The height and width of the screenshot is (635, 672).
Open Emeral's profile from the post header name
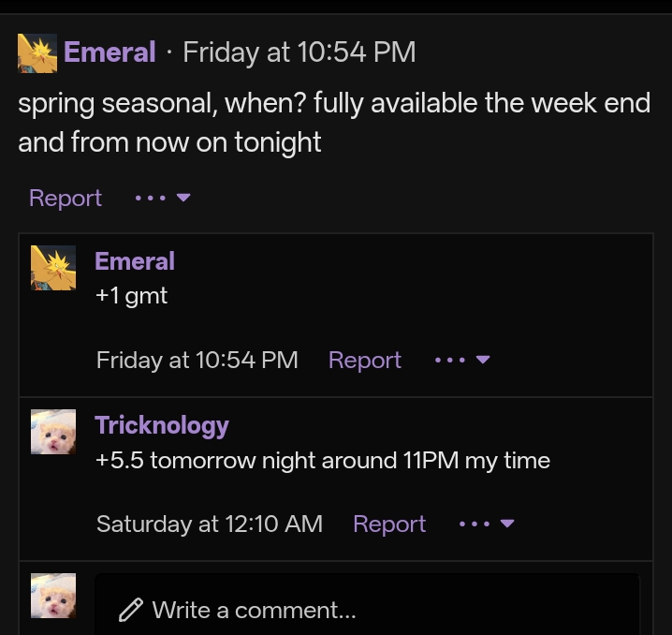110,52
